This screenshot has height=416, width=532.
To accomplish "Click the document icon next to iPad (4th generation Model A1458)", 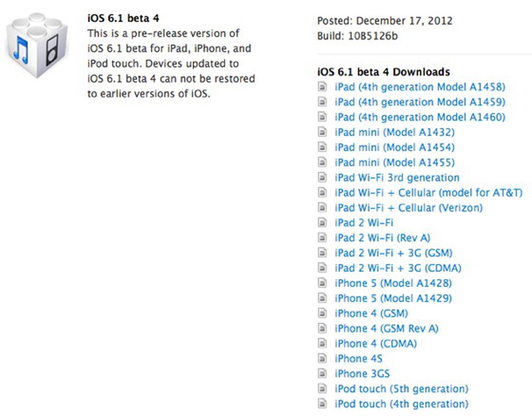I will coord(322,87).
